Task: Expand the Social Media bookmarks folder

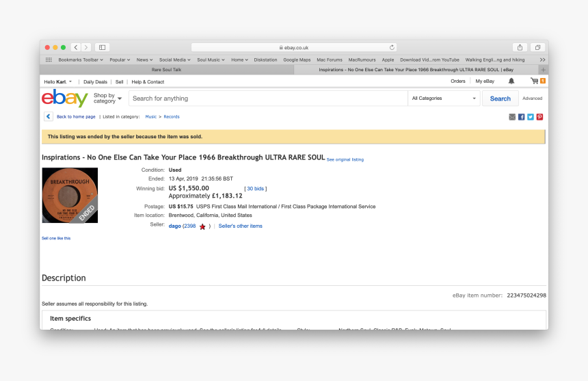Action: click(x=175, y=60)
